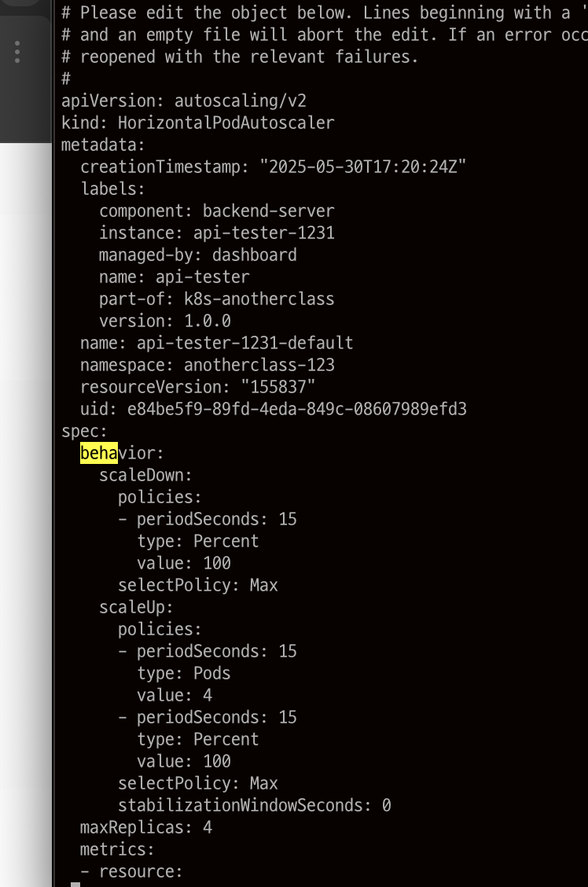The image size is (588, 887).
Task: Place cursor on stabilizationWindowSeconds line
Action: (x=254, y=805)
